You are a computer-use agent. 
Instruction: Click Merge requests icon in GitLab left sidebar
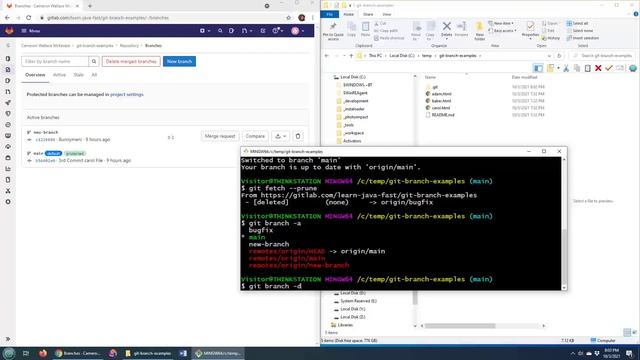tap(8, 92)
